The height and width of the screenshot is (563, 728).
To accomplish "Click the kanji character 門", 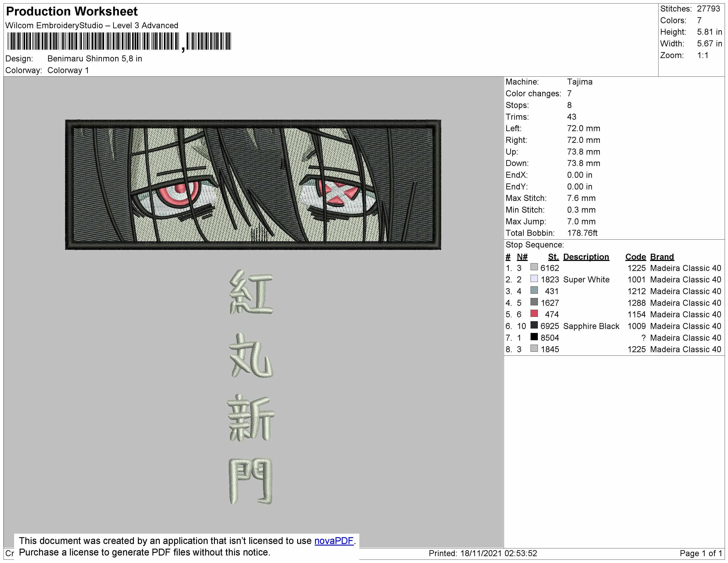I will [x=251, y=481].
